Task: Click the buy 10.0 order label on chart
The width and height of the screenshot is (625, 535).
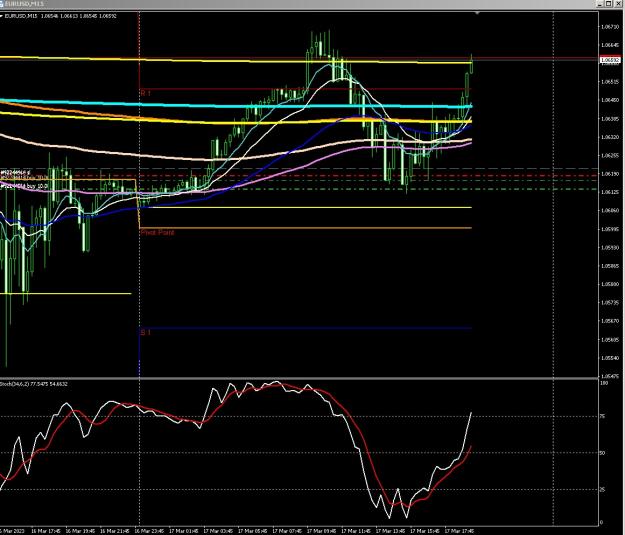Action: pyautogui.click(x=24, y=186)
